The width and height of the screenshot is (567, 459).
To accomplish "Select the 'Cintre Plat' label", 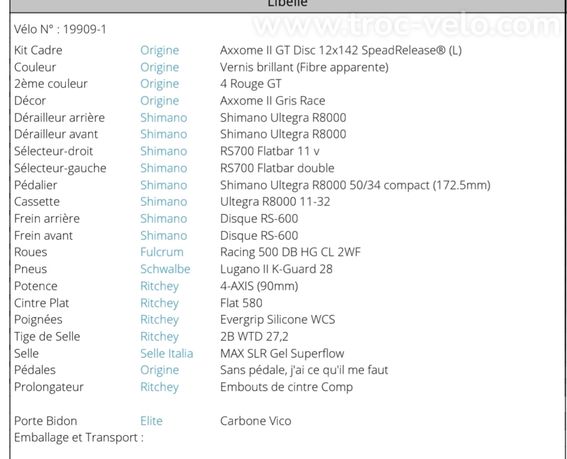I will click(x=41, y=303).
